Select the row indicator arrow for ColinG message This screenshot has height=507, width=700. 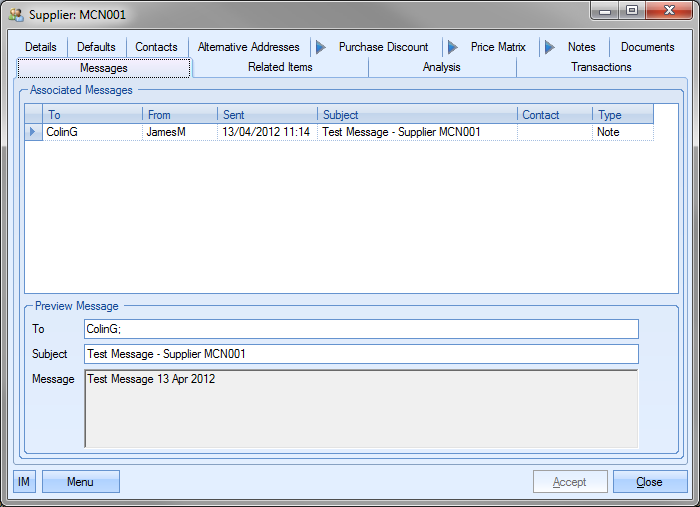[33, 132]
